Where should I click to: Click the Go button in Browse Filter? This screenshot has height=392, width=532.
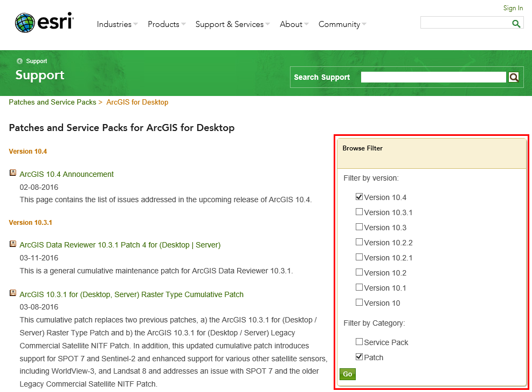tap(347, 374)
